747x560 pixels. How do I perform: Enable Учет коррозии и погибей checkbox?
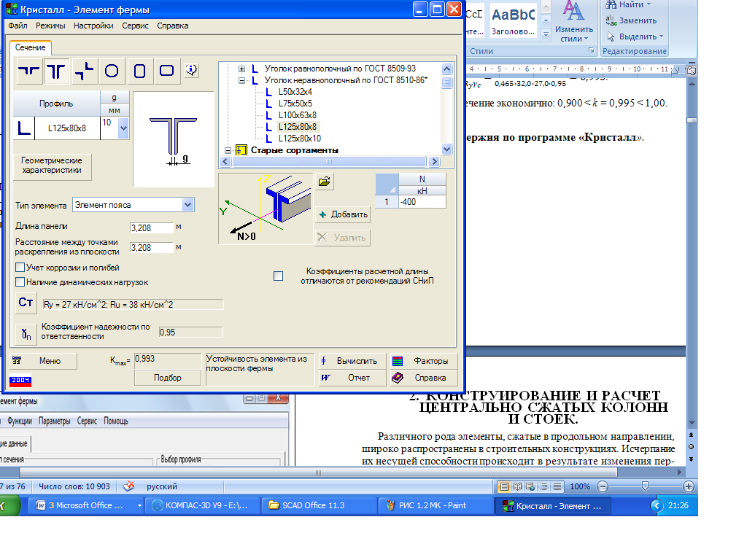click(x=20, y=268)
